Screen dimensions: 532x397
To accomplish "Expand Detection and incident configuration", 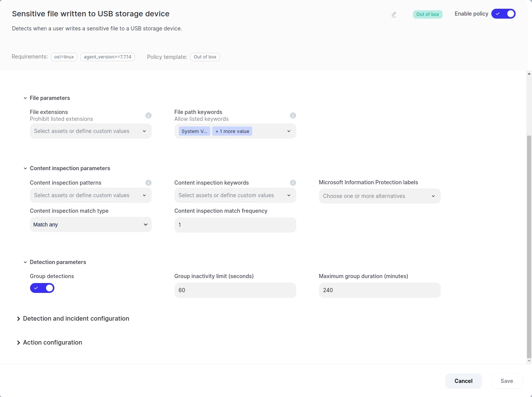I will [x=73, y=318].
